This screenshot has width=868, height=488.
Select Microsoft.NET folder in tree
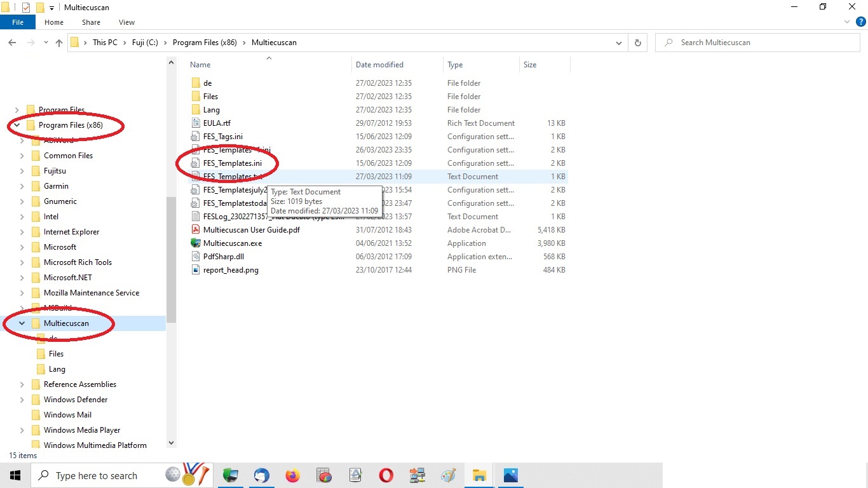click(x=68, y=278)
